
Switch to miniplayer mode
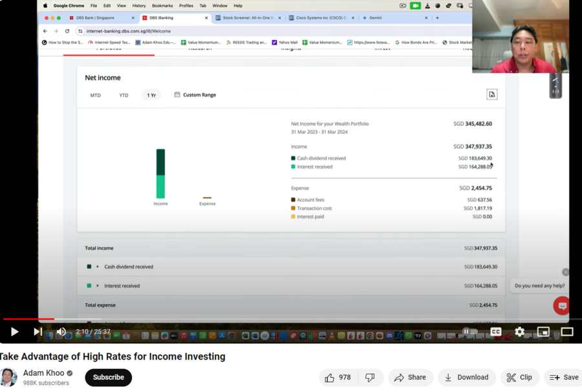pos(543,332)
